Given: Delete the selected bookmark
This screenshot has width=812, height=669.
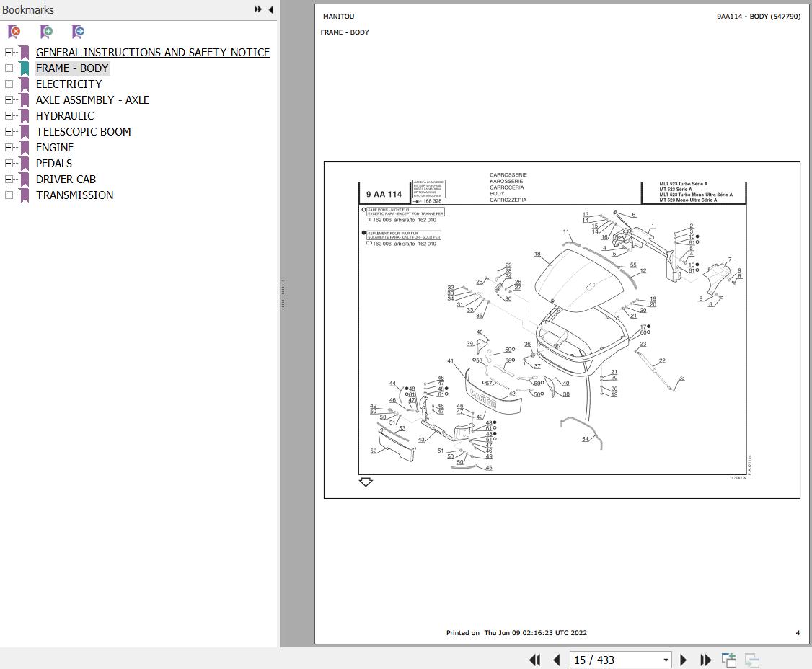Looking at the screenshot, I should pos(14,32).
